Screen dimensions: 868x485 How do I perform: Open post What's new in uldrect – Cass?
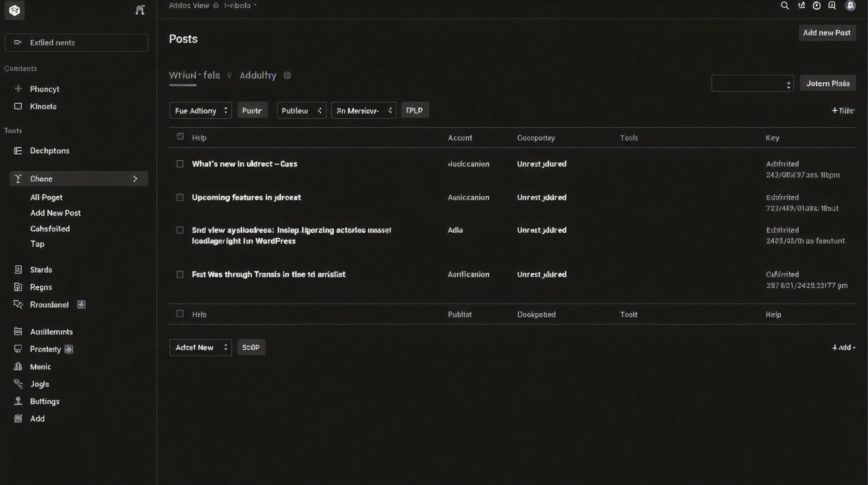(245, 164)
